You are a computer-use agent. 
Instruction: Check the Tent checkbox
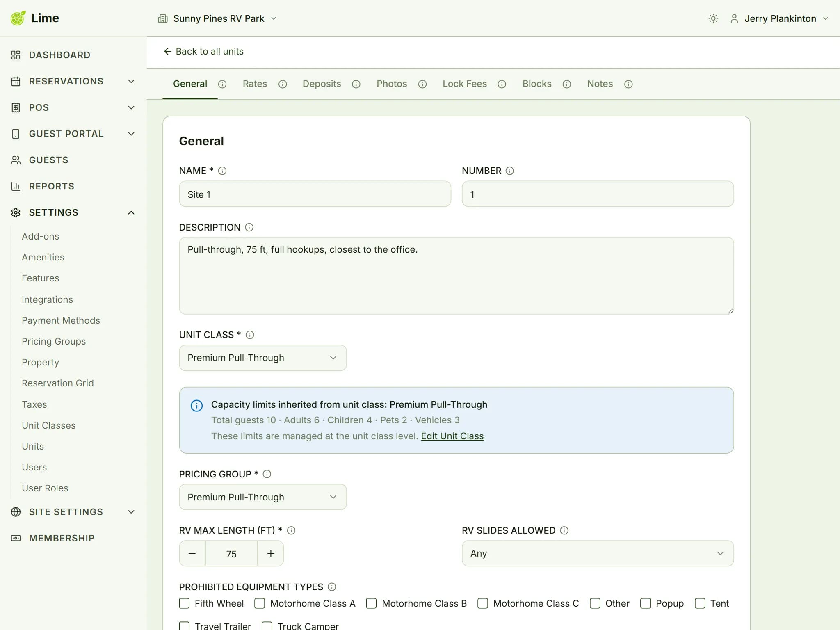tap(700, 603)
